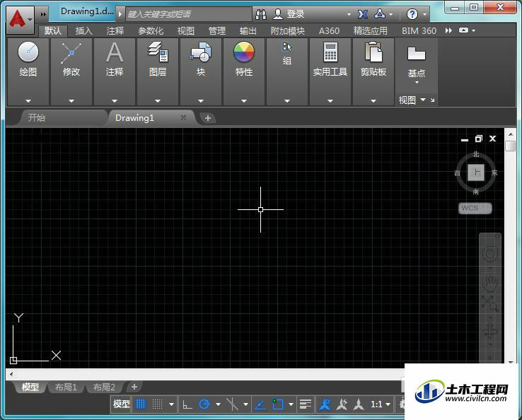Add a new layout with plus button
Viewport: 522px width, 420px height.
click(134, 387)
